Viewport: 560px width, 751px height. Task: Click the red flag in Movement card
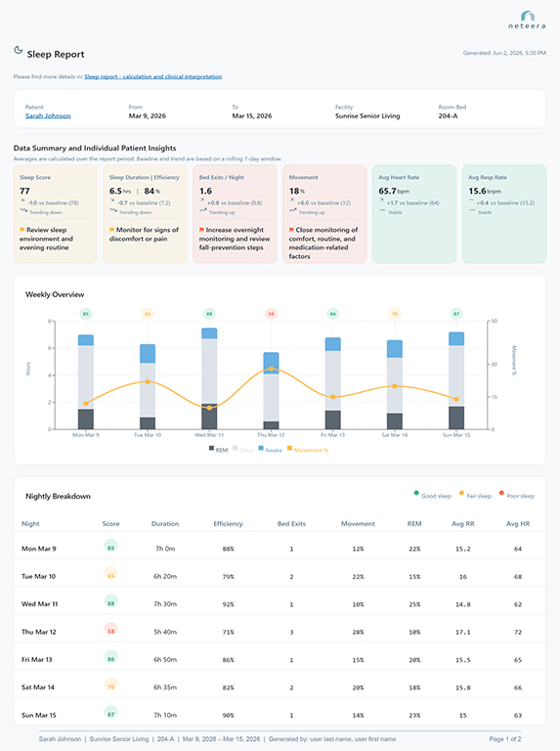point(291,230)
